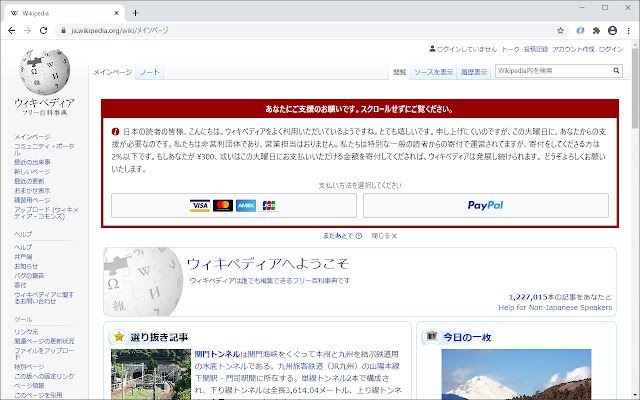Screen dimensions: 640x400
Task: Open the 寄付 donate sidebar link
Action: (20, 285)
